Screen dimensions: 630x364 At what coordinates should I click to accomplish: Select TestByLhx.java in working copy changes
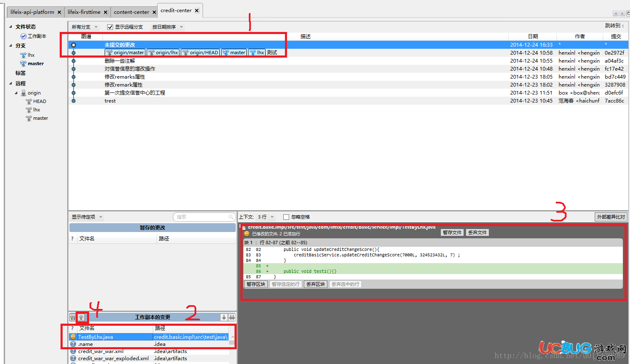coord(149,337)
